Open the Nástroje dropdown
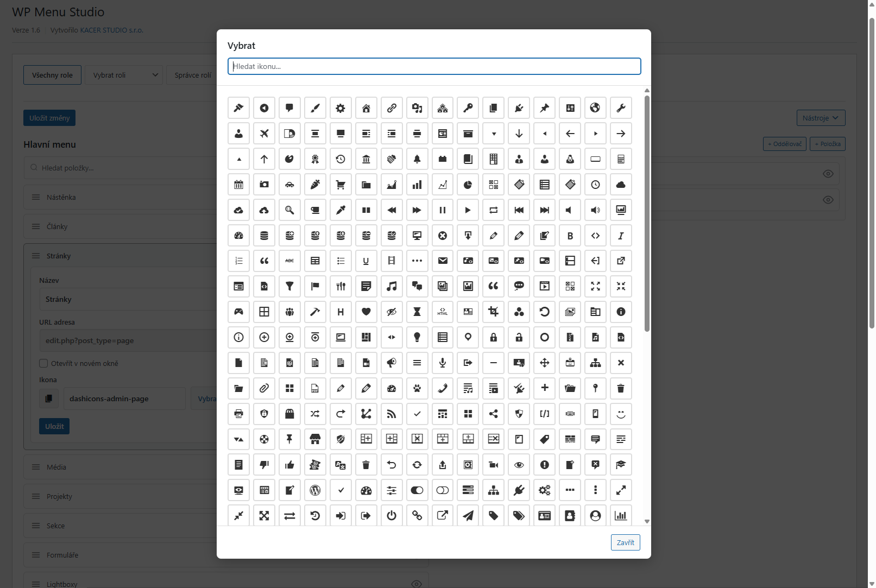 click(821, 118)
